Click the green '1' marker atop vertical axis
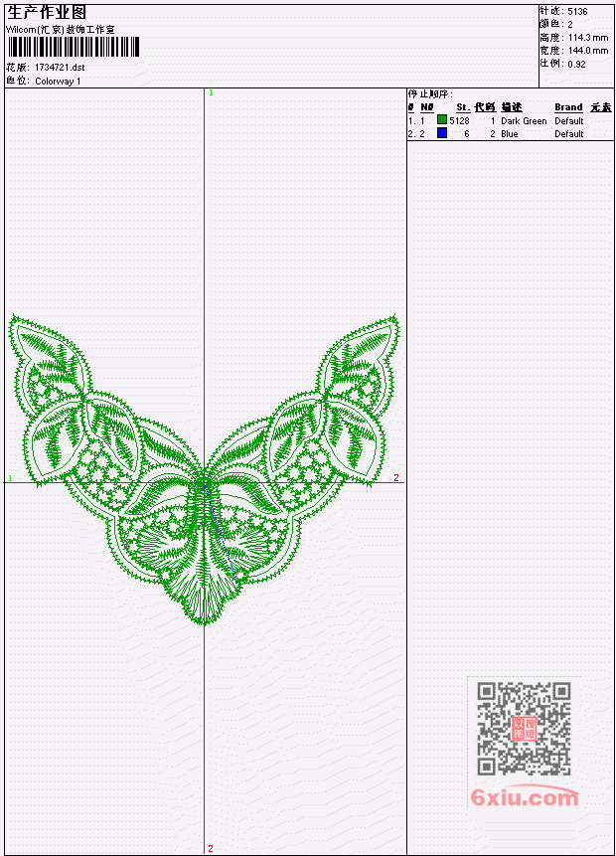This screenshot has height=856, width=616. click(212, 93)
